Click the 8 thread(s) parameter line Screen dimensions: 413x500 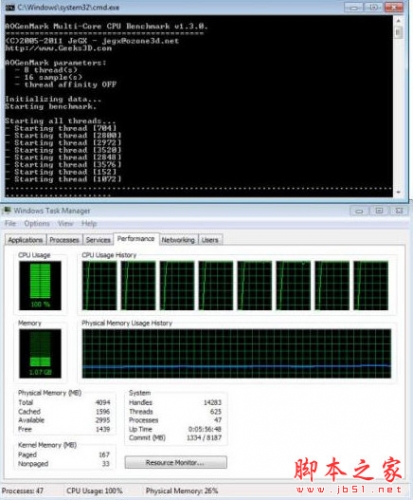point(46,70)
